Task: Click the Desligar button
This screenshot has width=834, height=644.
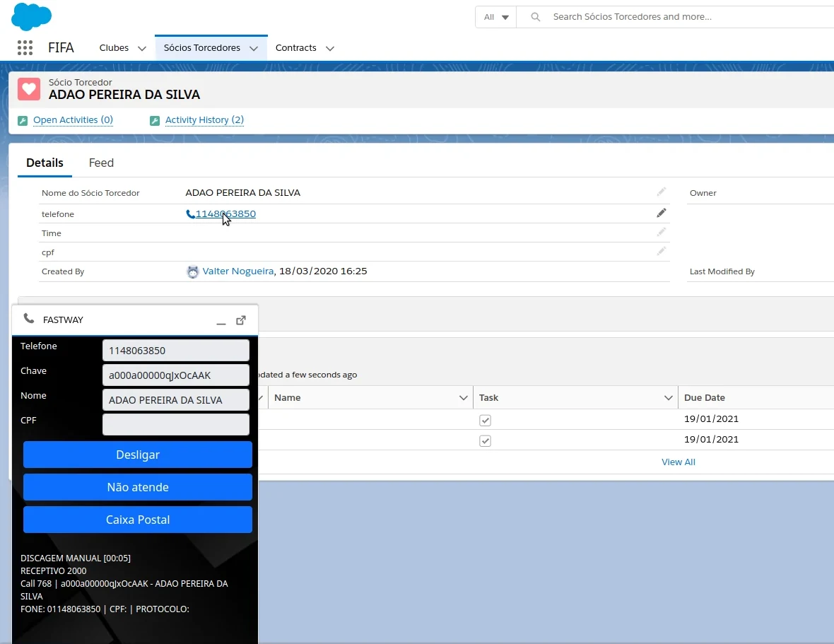Action: tap(138, 455)
